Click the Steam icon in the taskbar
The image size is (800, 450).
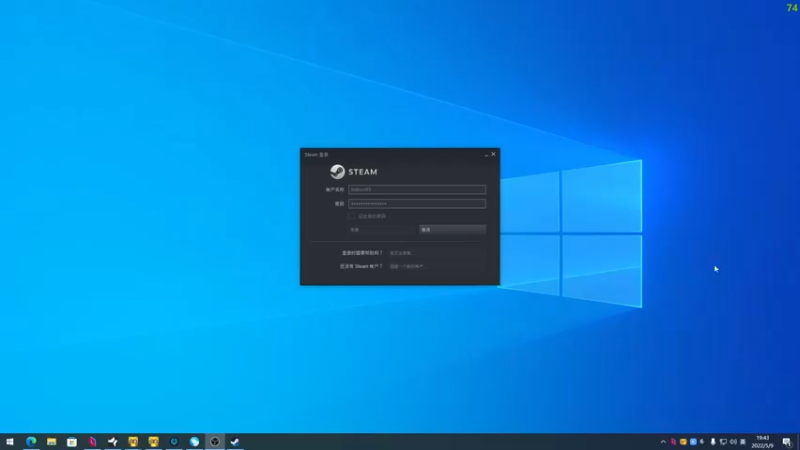tap(235, 442)
